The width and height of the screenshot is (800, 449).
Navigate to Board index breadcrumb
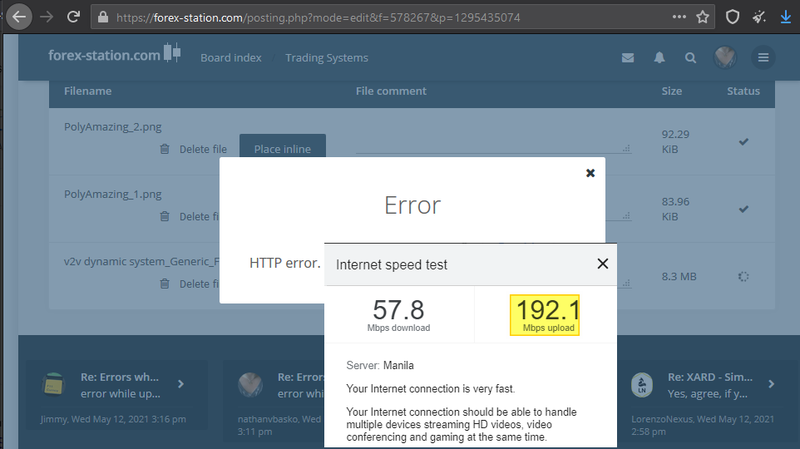[231, 58]
